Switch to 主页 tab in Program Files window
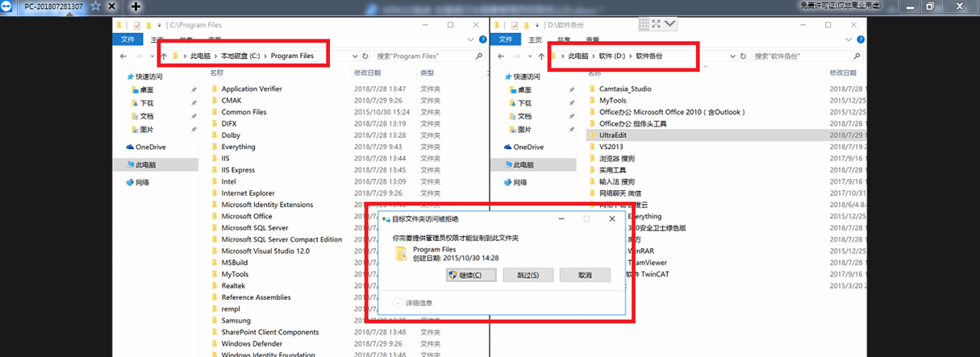Image resolution: width=980 pixels, height=357 pixels. [157, 39]
